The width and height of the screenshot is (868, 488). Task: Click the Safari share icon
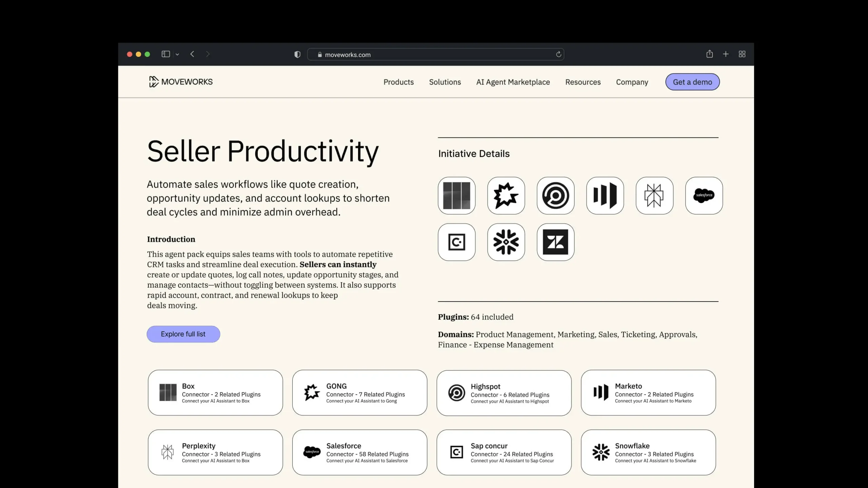click(709, 54)
